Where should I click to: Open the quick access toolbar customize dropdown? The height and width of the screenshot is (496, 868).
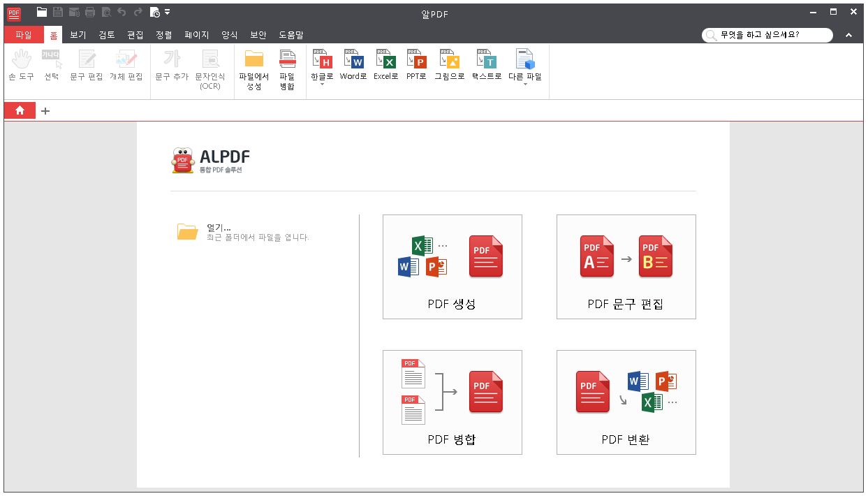168,12
